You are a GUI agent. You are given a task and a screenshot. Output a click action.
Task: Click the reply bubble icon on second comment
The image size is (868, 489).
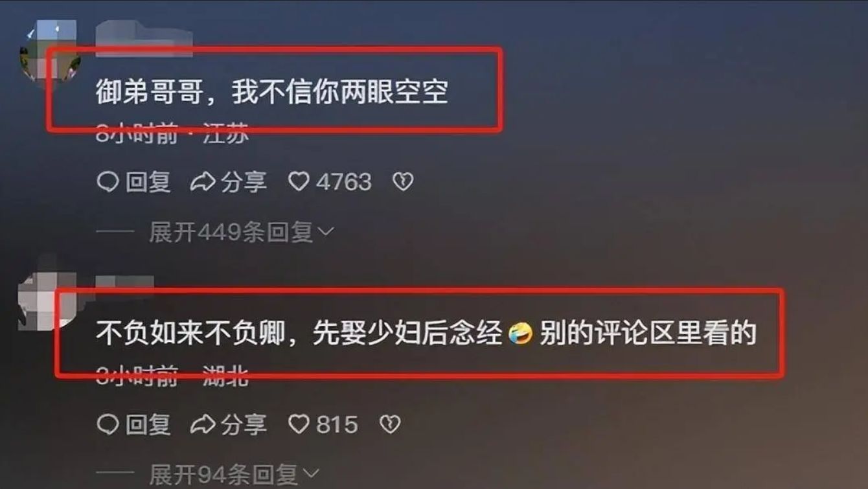(x=108, y=425)
